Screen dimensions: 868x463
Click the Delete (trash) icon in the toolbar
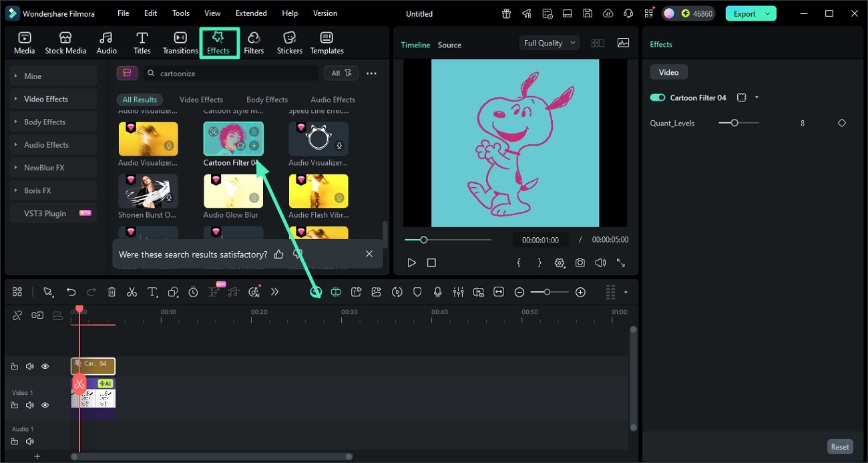112,292
